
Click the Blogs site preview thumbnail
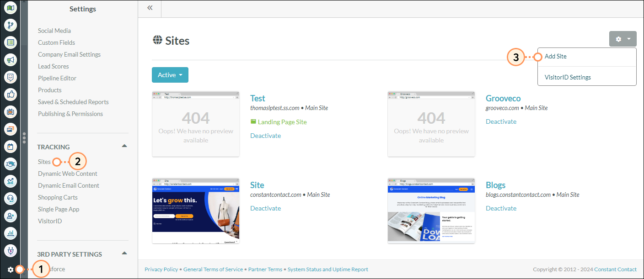point(431,211)
